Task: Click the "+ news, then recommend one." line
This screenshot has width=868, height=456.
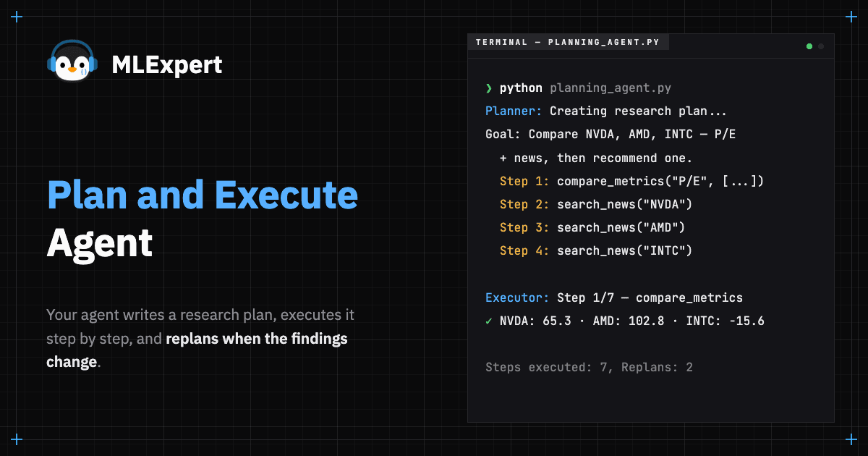Action: pos(596,158)
